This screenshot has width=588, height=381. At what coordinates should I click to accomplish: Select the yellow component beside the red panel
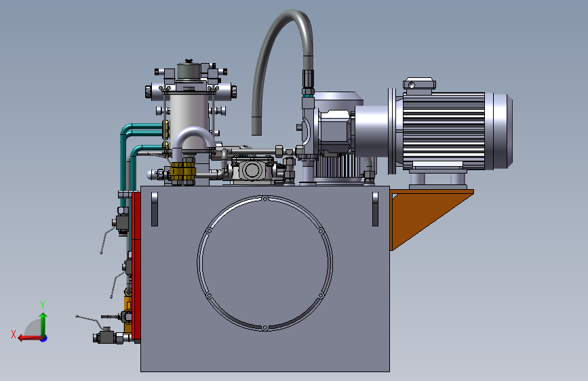click(128, 315)
